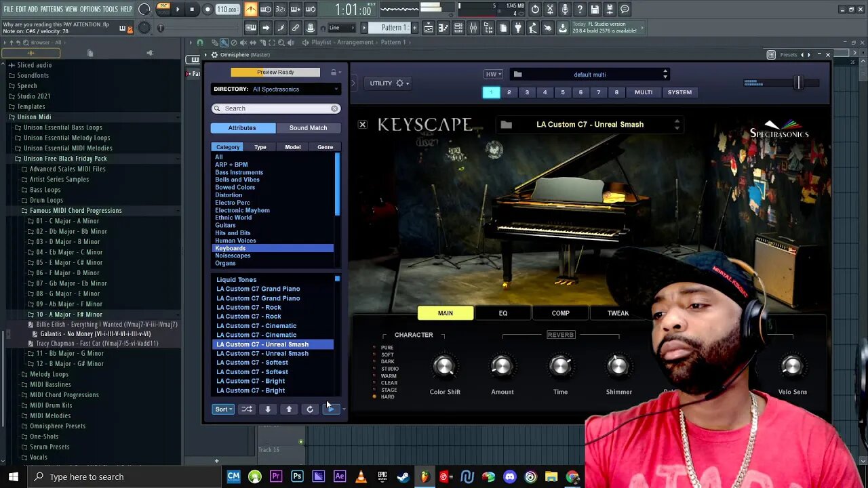
Task: Click the lock icon beside Preview Ready
Action: (x=333, y=73)
